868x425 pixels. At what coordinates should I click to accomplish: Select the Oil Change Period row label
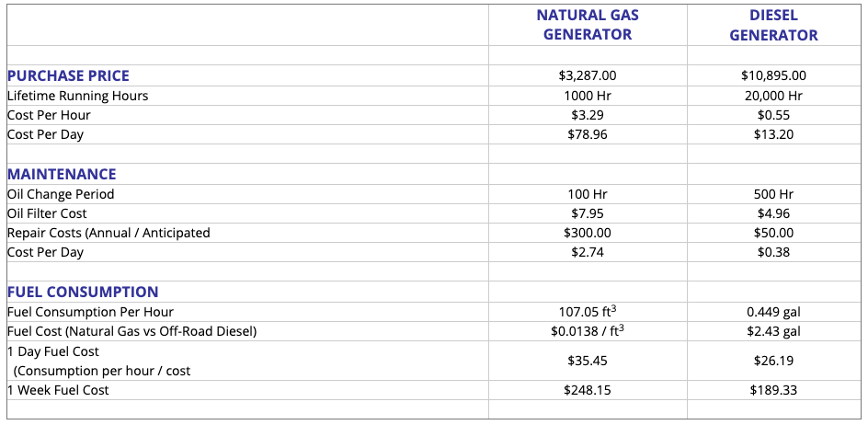(x=61, y=194)
